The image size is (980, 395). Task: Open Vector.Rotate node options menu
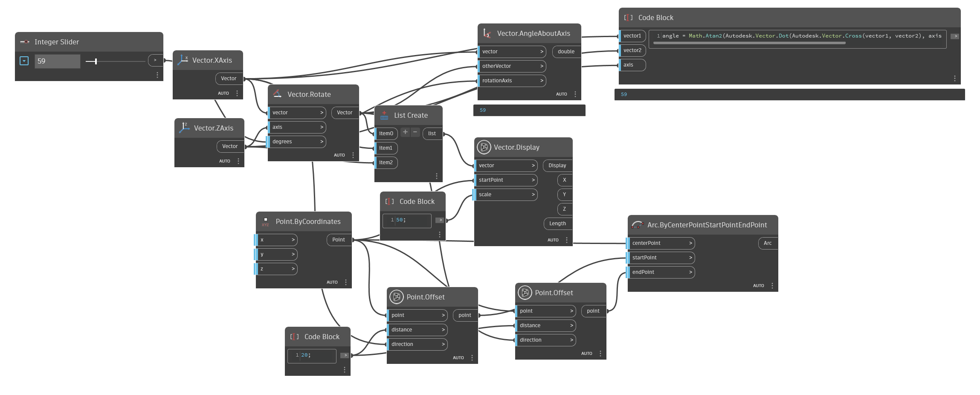click(x=353, y=155)
